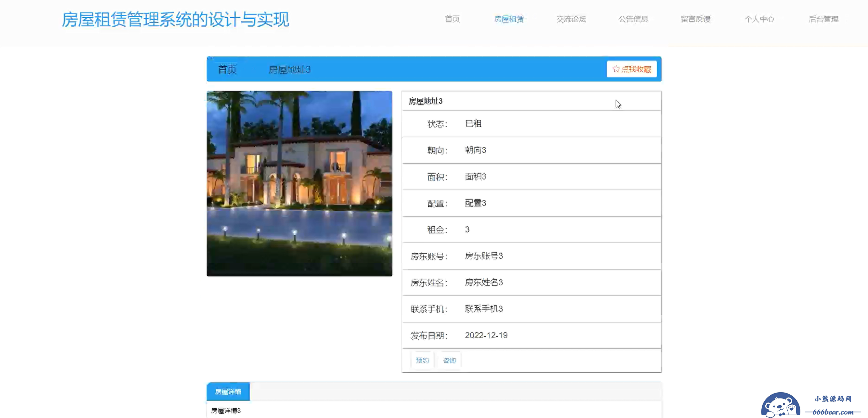Click the 房屋地址3 breadcrumb in the blue bar
The width and height of the screenshot is (868, 418).
click(289, 69)
